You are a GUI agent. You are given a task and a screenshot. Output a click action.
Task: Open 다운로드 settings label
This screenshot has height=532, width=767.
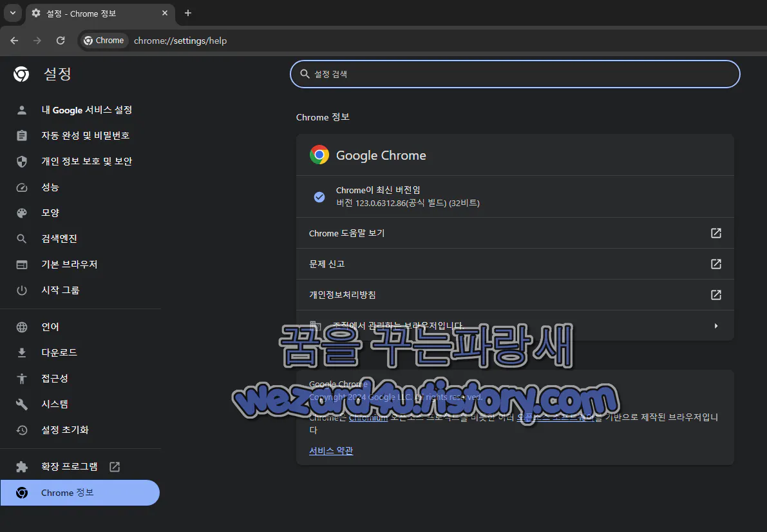click(x=59, y=353)
